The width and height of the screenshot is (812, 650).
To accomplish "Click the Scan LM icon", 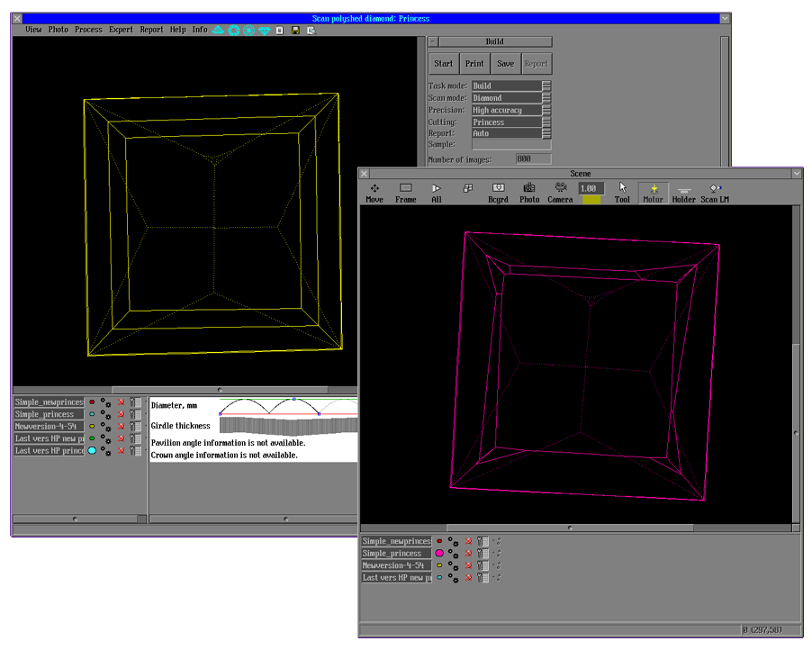I will pyautogui.click(x=715, y=193).
